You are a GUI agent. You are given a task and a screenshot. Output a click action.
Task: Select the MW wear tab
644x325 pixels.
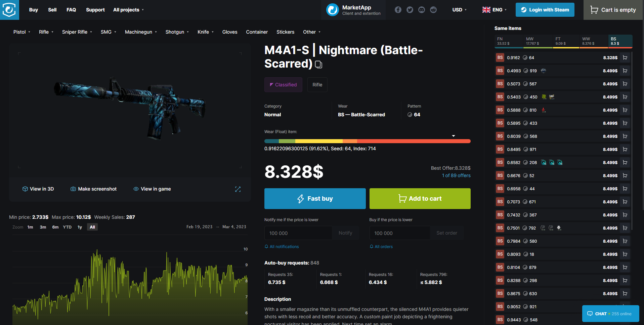538,41
